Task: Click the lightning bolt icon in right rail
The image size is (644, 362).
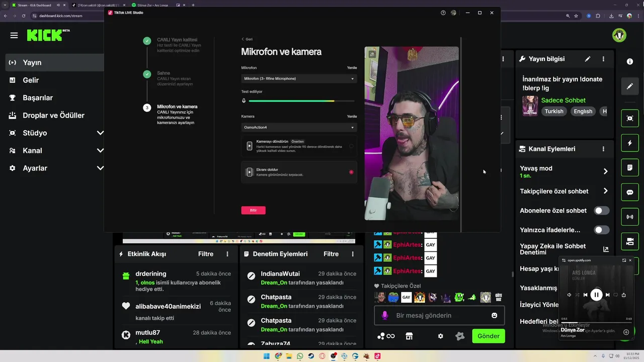Action: point(630,143)
